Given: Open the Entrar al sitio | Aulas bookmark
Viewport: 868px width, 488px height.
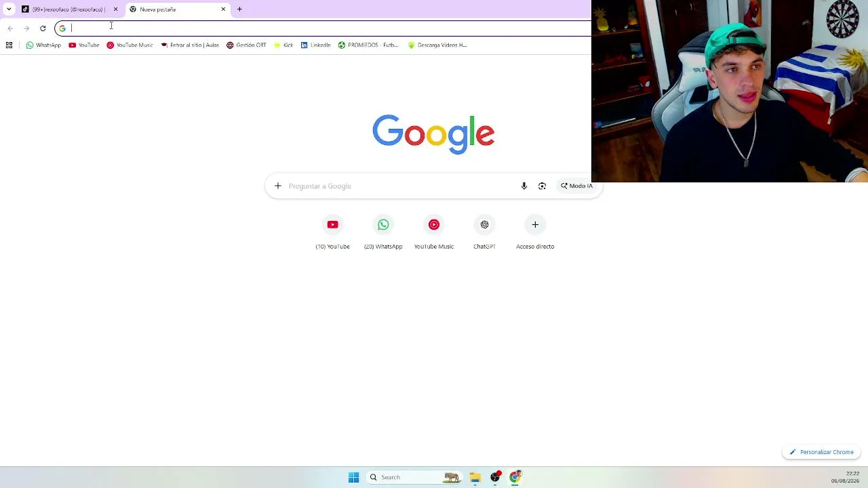Looking at the screenshot, I should tap(190, 45).
